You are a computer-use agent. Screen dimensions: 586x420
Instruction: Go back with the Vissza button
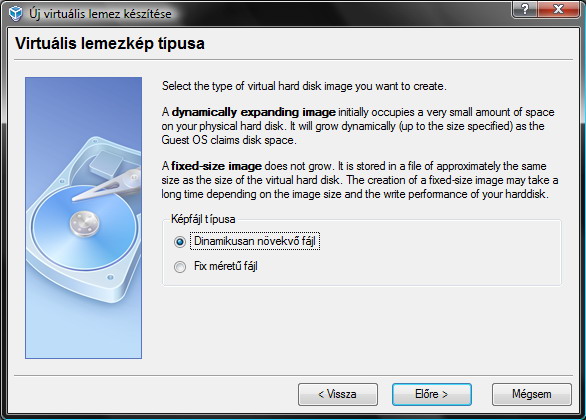337,394
